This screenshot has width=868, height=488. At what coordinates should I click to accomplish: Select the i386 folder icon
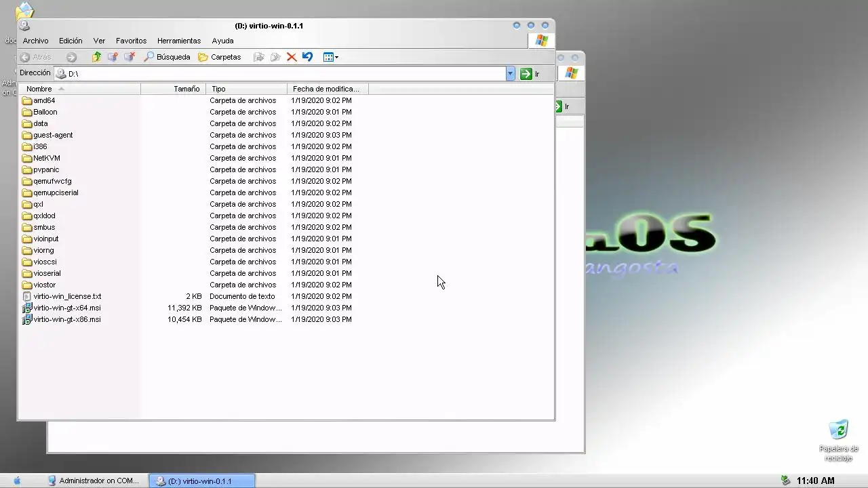click(27, 146)
